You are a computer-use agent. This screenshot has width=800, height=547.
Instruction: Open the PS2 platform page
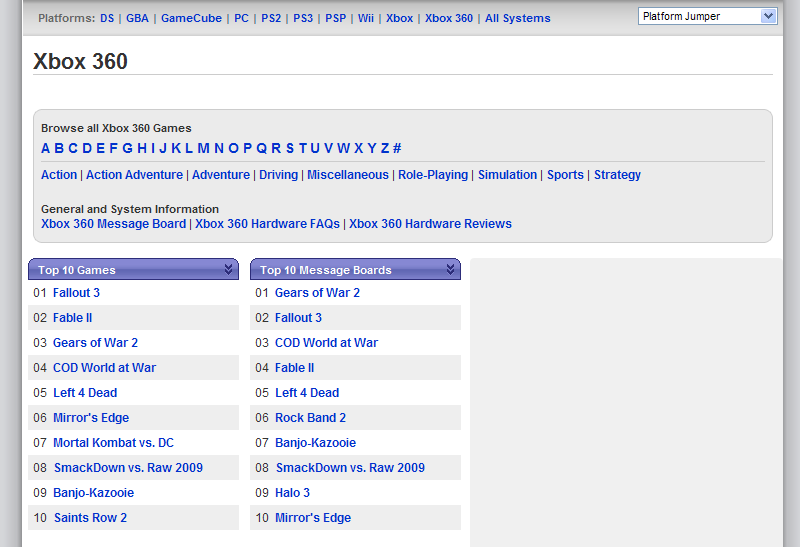(x=271, y=18)
